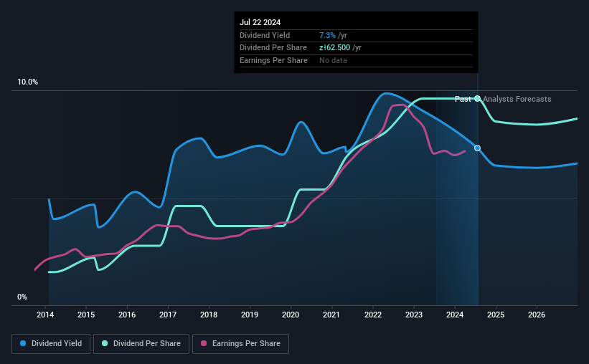Click the 7.3% dividend yield value

click(x=327, y=35)
